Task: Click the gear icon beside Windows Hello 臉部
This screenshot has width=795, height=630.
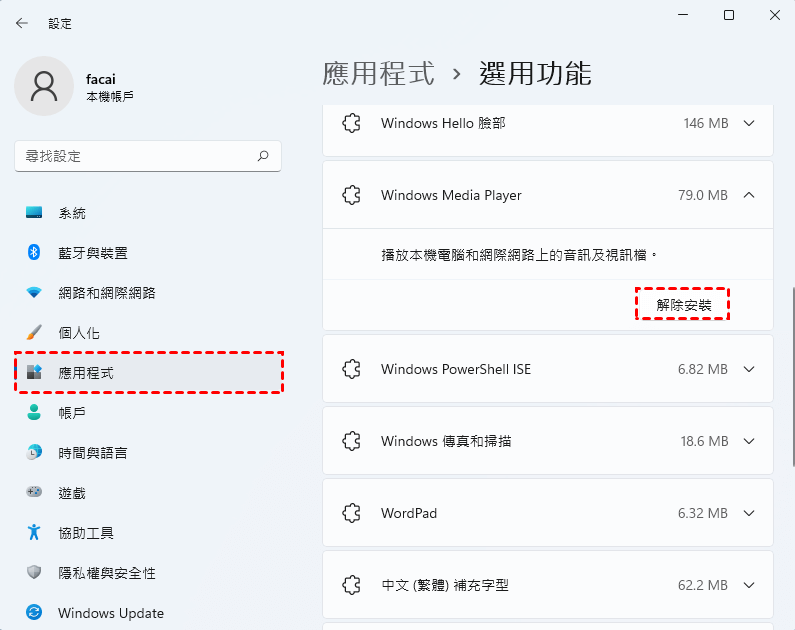Action: point(351,123)
